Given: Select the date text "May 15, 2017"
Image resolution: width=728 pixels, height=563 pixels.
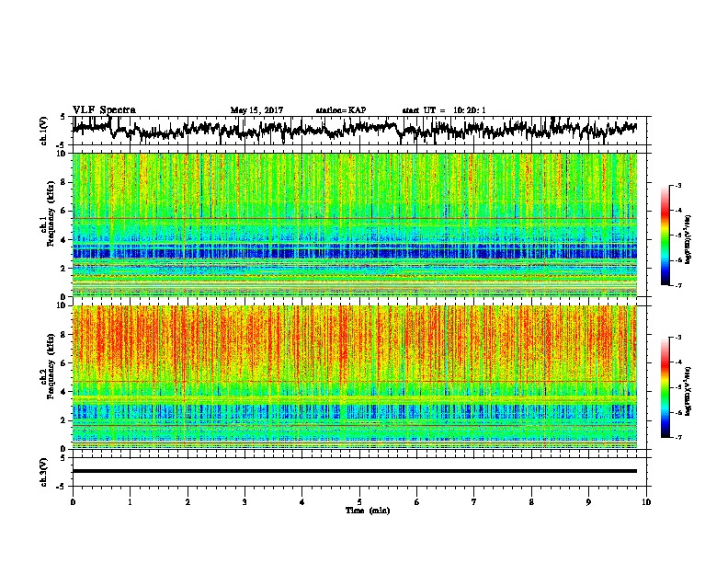Looking at the screenshot, I should pyautogui.click(x=256, y=110).
